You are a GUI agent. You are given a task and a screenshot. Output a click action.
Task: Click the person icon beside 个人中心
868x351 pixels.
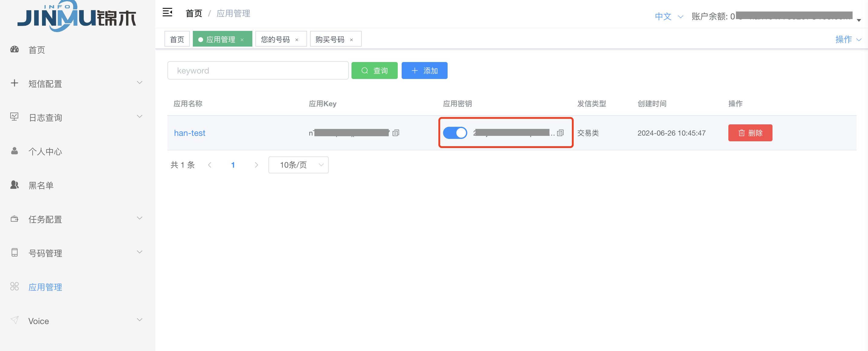[x=15, y=151]
